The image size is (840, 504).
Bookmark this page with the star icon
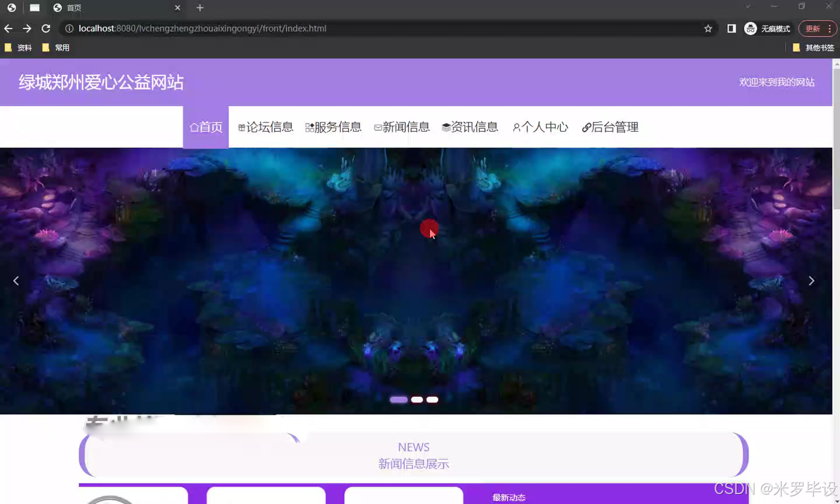(x=708, y=28)
